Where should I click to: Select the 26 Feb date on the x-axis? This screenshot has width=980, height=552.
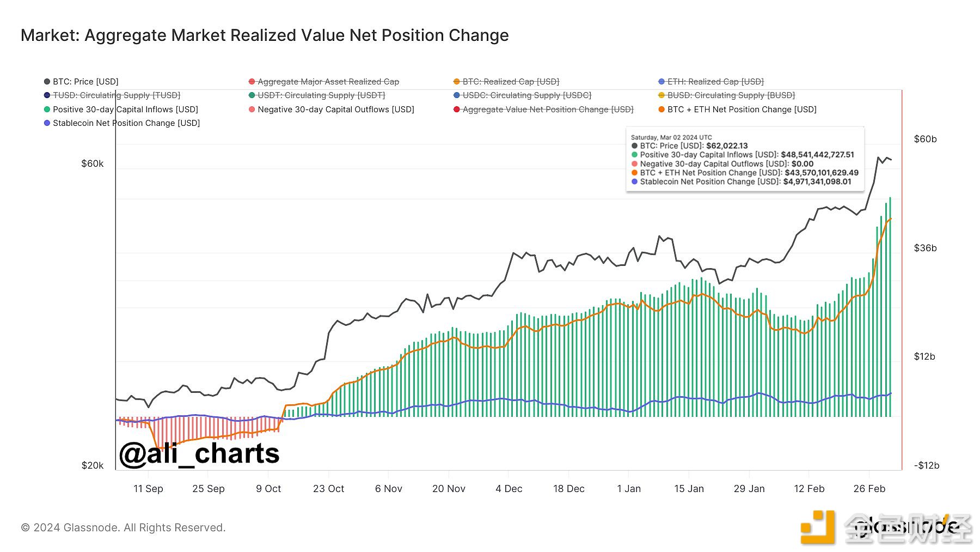coord(869,489)
